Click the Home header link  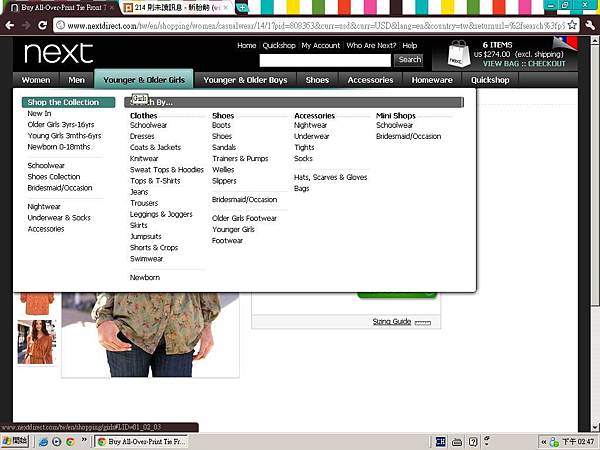click(x=246, y=46)
